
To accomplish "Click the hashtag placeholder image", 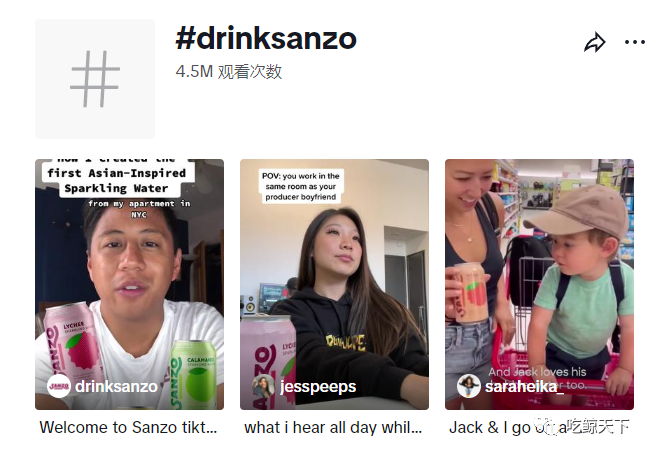I will pos(95,79).
